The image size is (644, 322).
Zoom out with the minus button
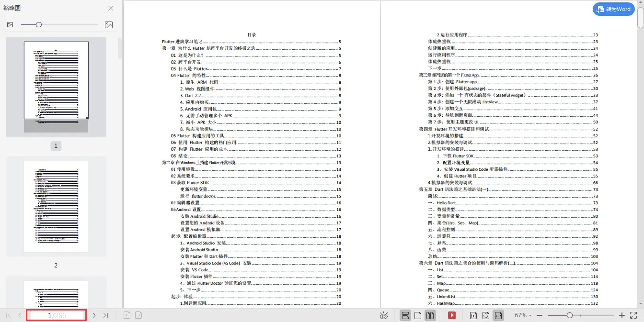click(540, 315)
